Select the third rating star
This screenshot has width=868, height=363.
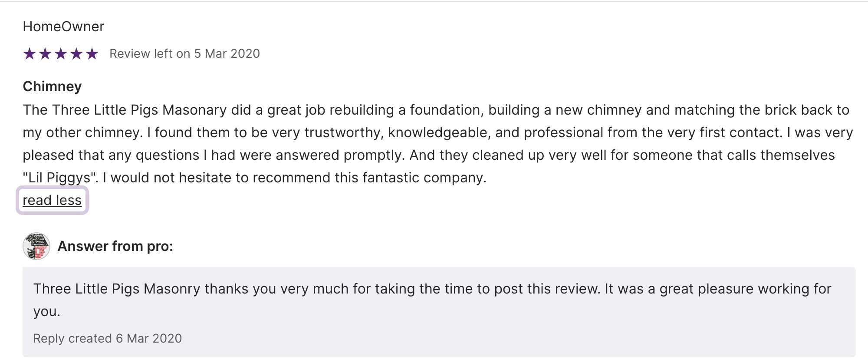click(x=61, y=54)
